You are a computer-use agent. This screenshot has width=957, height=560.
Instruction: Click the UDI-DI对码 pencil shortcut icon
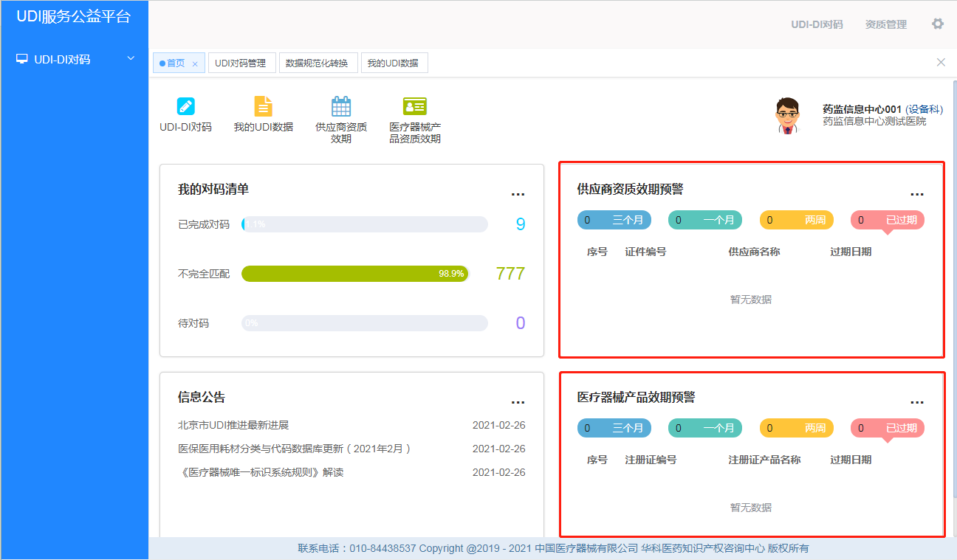185,106
